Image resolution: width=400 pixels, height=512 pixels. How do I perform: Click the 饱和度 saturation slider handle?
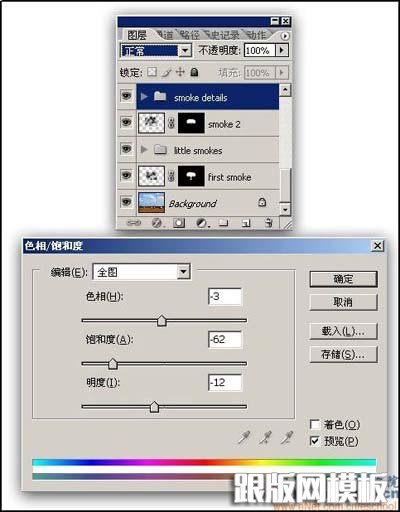[x=113, y=364]
